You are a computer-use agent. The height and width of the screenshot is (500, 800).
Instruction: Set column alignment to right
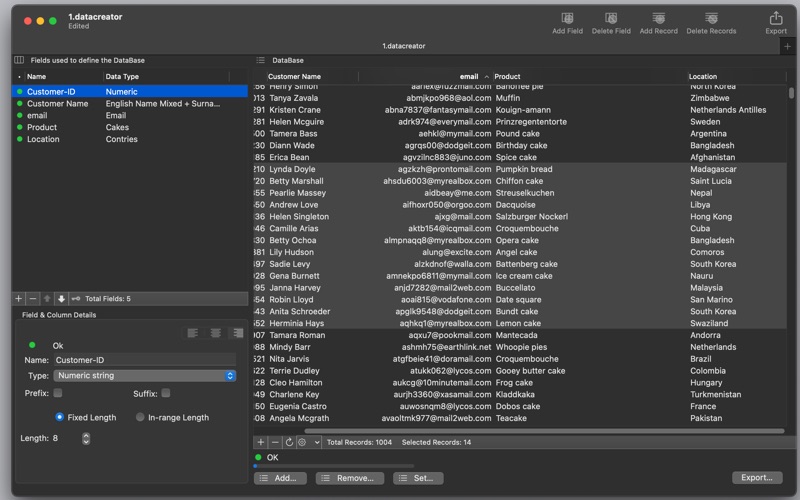pos(237,333)
